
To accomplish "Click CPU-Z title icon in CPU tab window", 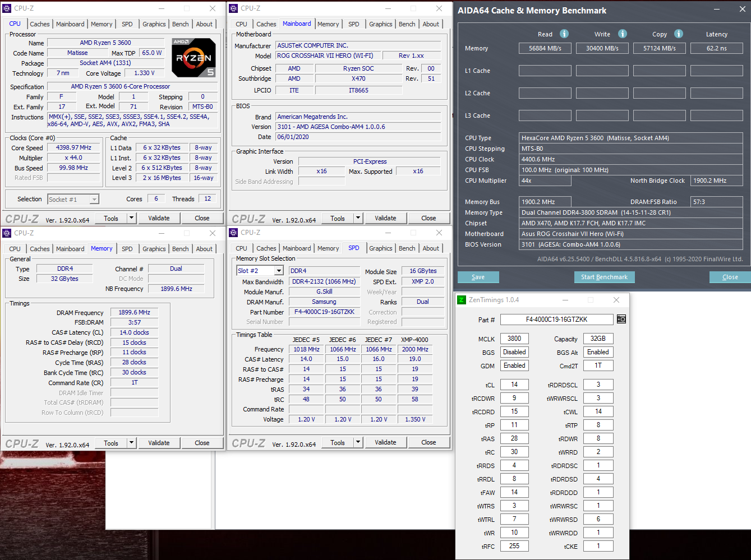I will [x=7, y=8].
